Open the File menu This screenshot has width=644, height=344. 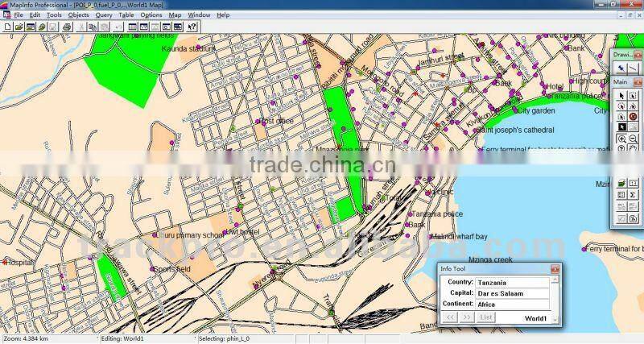(x=19, y=15)
